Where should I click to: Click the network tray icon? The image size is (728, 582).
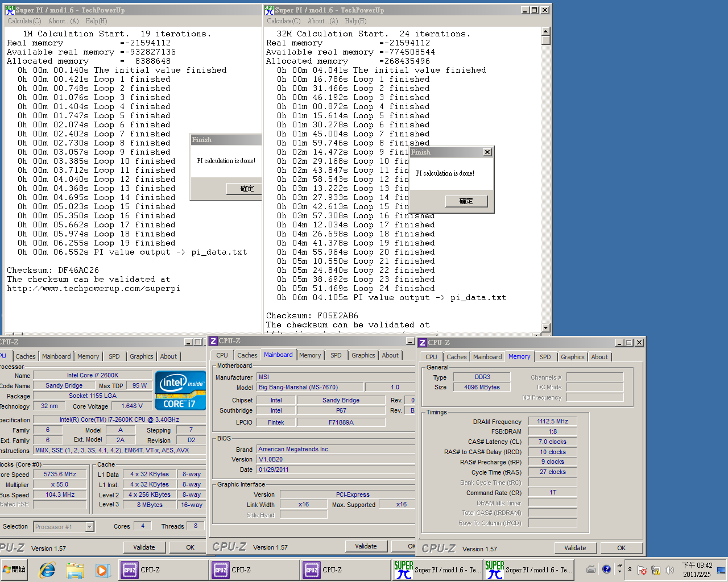[656, 569]
